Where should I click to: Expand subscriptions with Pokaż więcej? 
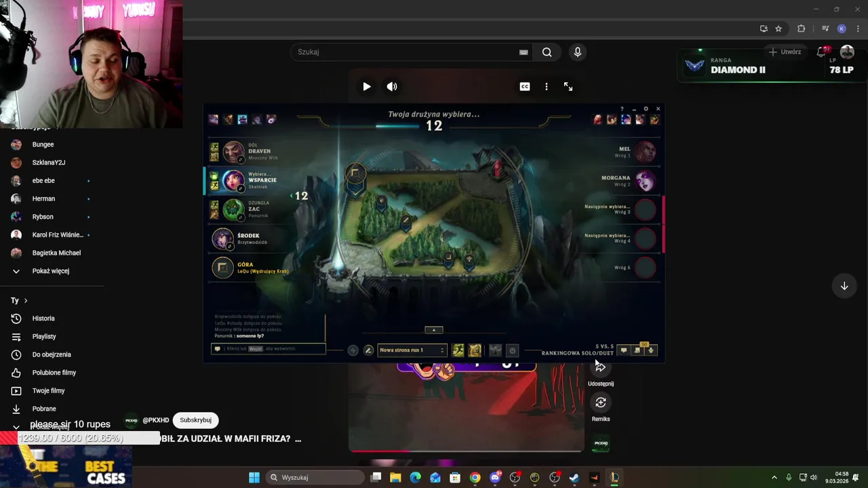point(51,271)
